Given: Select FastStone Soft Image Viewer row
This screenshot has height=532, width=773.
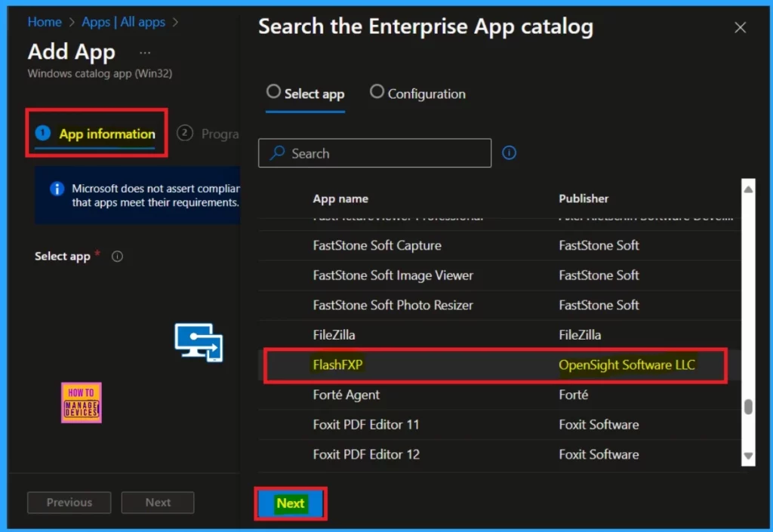Looking at the screenshot, I should click(500, 275).
